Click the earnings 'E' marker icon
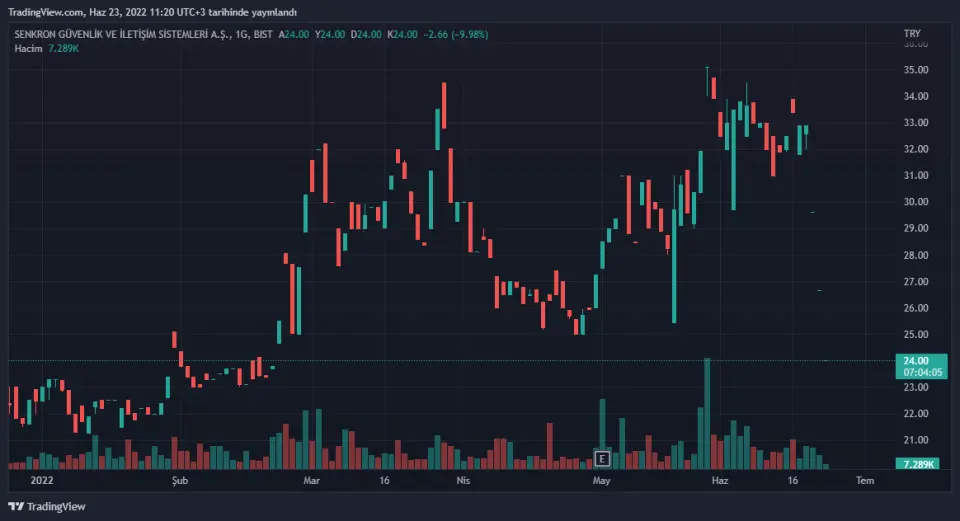Screen dimensions: 960x521 [x=602, y=459]
